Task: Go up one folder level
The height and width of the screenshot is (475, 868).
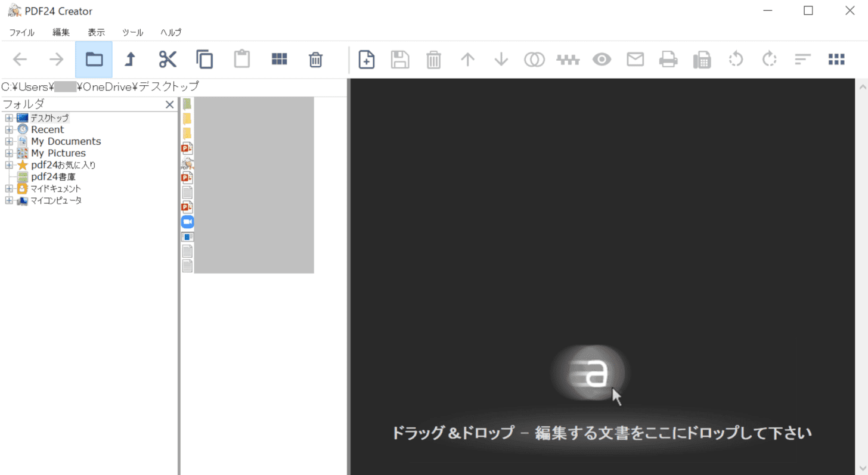Action: (130, 59)
